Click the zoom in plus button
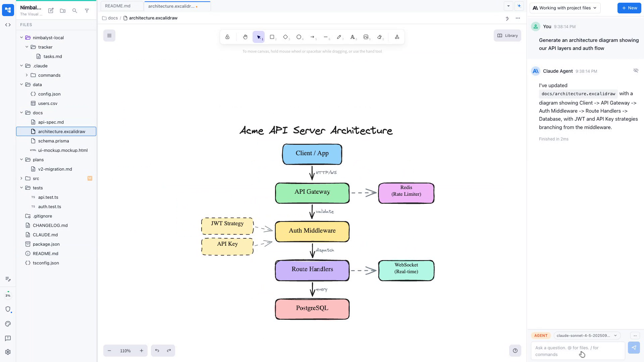Image resolution: width=644 pixels, height=362 pixels. coord(142,351)
